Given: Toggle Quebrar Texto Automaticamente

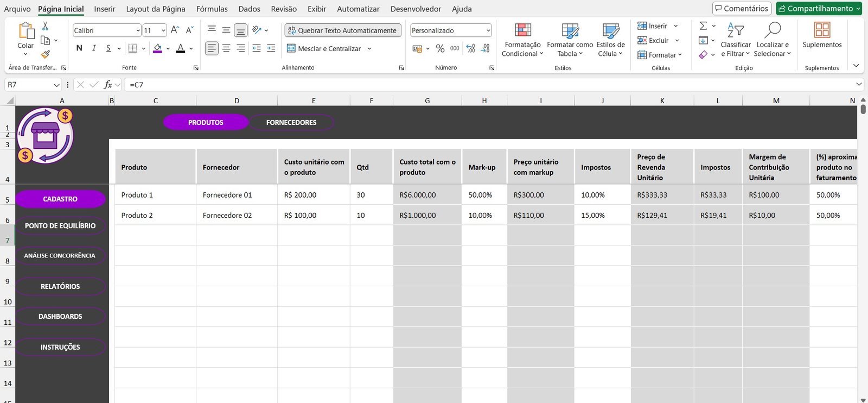Looking at the screenshot, I should point(343,30).
